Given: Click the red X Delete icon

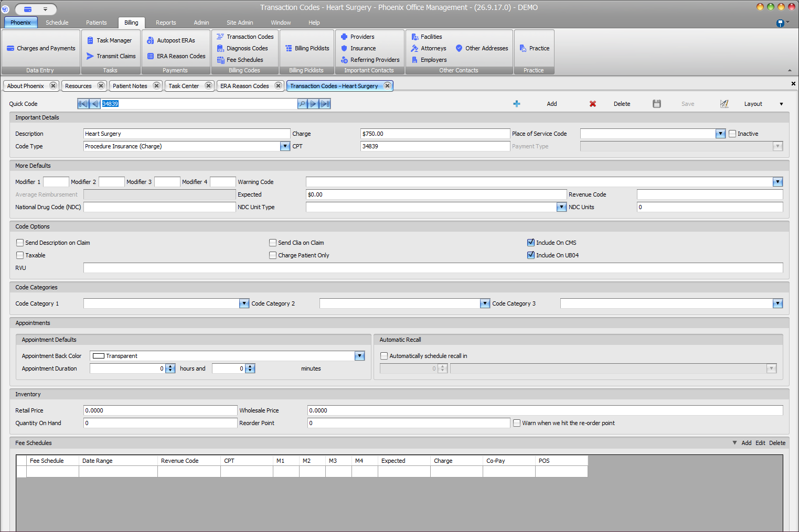Looking at the screenshot, I should (x=593, y=104).
